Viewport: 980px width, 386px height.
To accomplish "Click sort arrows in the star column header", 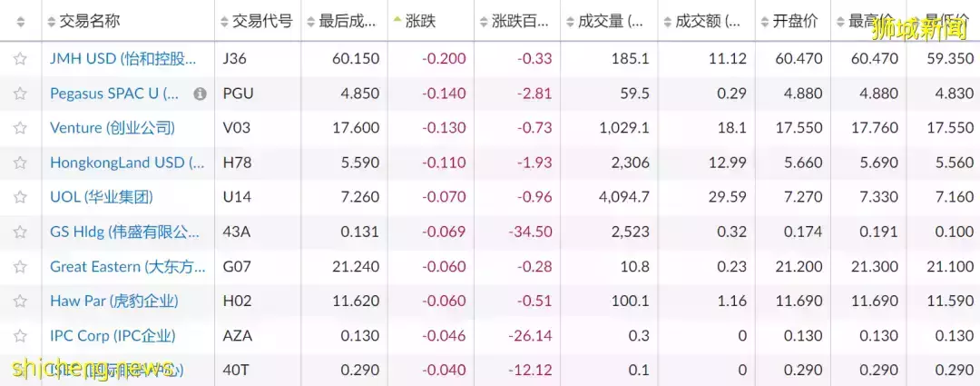I will click(21, 22).
